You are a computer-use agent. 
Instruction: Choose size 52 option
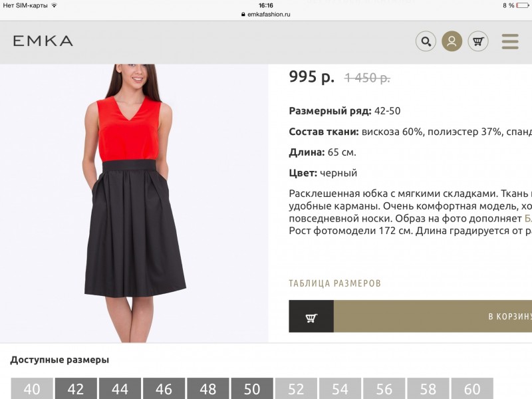click(x=296, y=388)
